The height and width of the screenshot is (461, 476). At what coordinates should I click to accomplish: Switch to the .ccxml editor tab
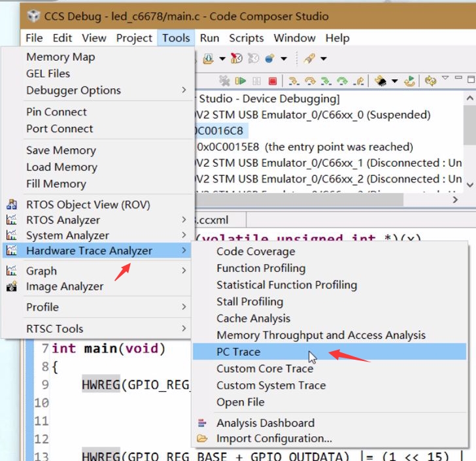220,220
